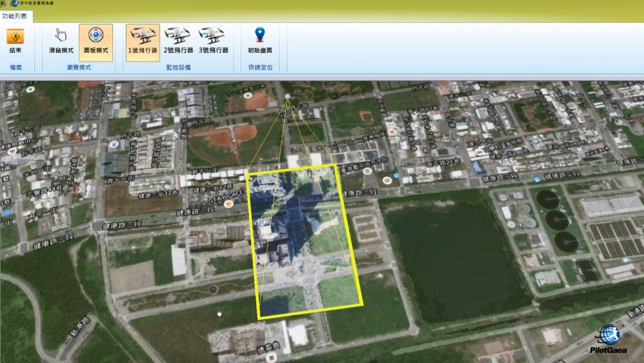The image size is (644, 363).
Task: Click the blue marker on 健康路三段
Action: pyautogui.click(x=537, y=179)
